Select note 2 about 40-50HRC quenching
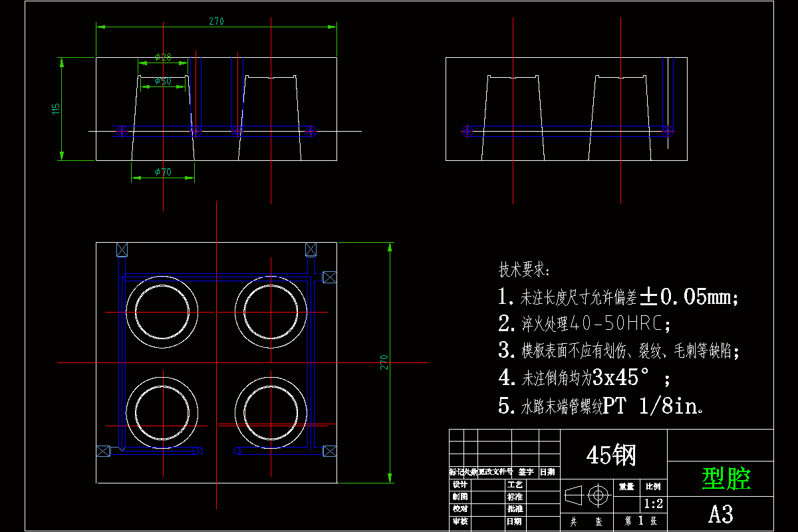 pos(585,324)
